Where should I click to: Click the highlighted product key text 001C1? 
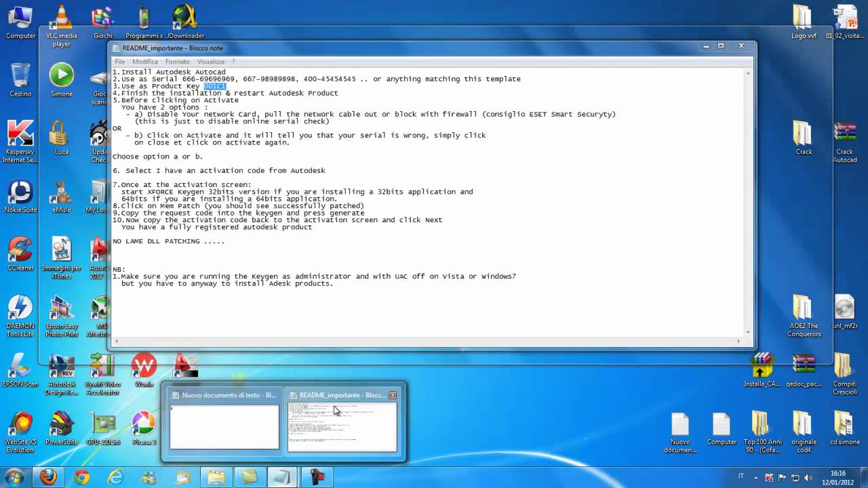[214, 86]
